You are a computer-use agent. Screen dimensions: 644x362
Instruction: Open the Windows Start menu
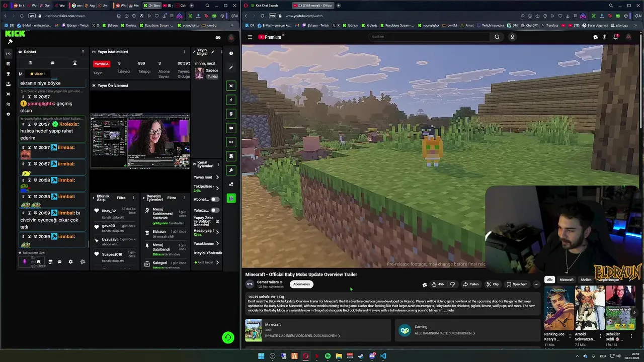pyautogui.click(x=261, y=356)
